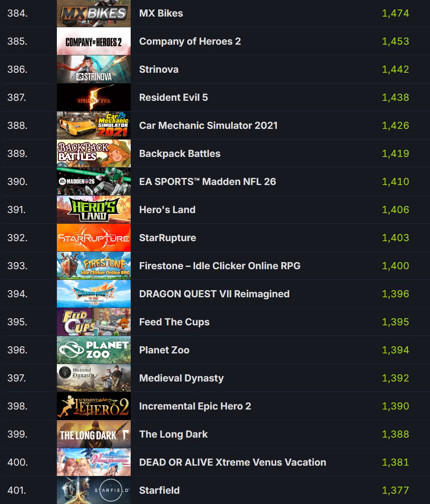Open EA SPORTS Madden NFL 26 title
The width and height of the screenshot is (430, 504).
click(208, 182)
